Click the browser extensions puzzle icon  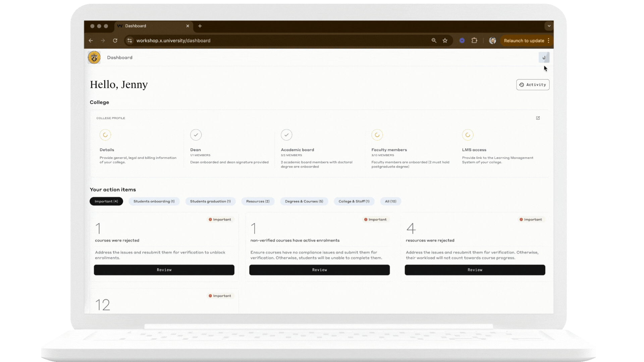474,41
